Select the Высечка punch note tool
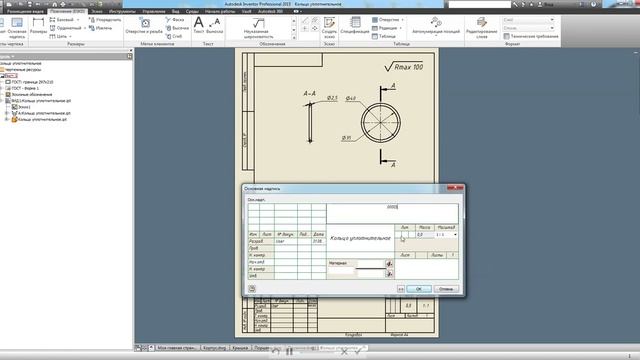The image size is (640, 360). pyautogui.click(x=177, y=28)
